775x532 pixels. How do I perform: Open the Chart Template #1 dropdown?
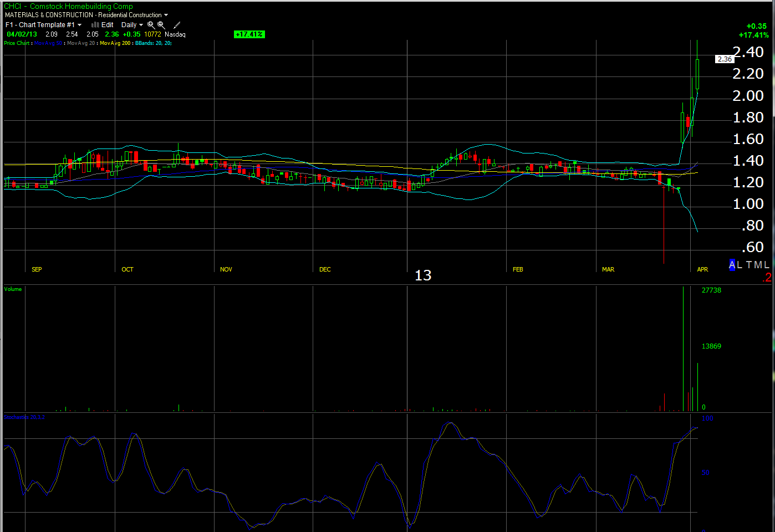point(79,25)
